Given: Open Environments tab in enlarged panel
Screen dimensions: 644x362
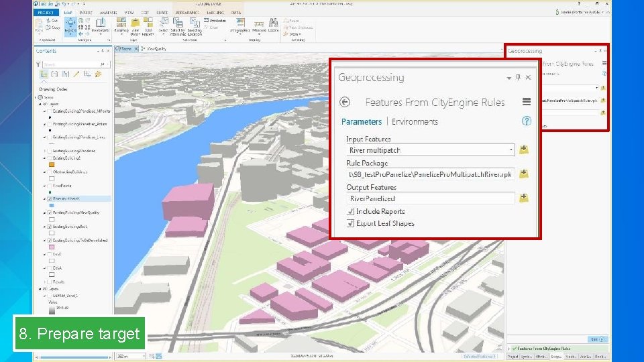Looking at the screenshot, I should click(x=415, y=122).
